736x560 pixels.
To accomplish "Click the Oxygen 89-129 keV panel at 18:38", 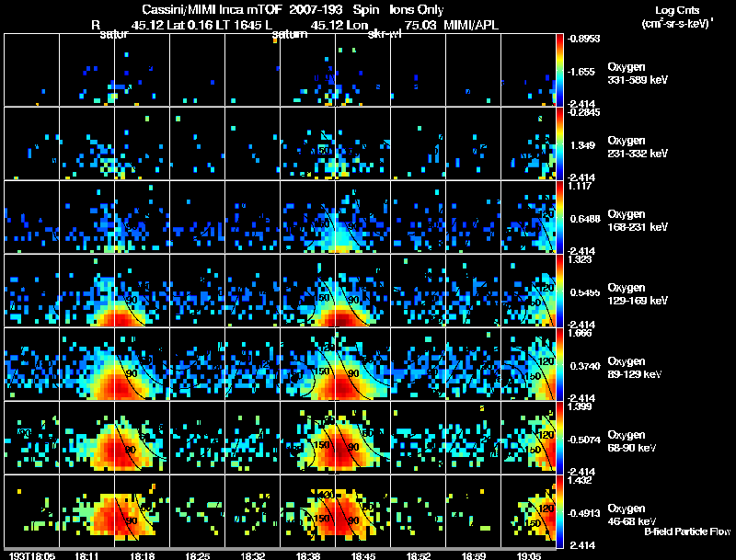I will [307, 364].
